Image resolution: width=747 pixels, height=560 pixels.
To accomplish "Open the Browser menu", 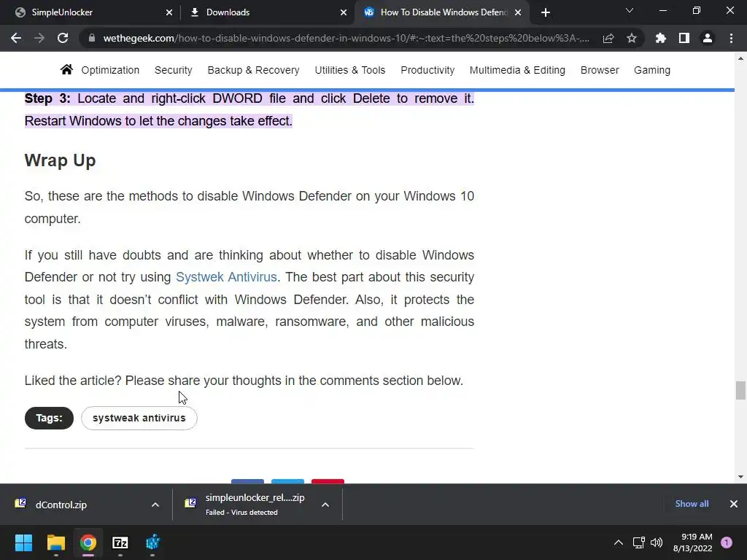I will pyautogui.click(x=600, y=70).
